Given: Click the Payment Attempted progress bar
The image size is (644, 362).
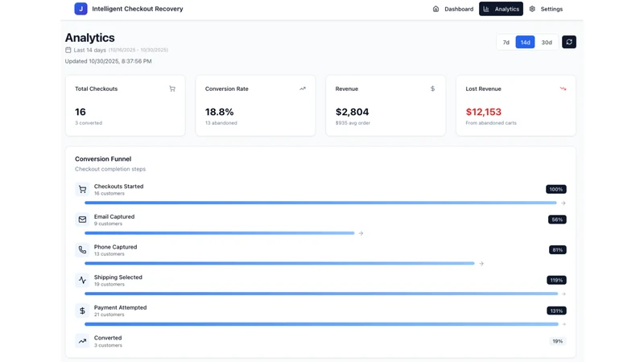Looking at the screenshot, I should click(x=321, y=324).
